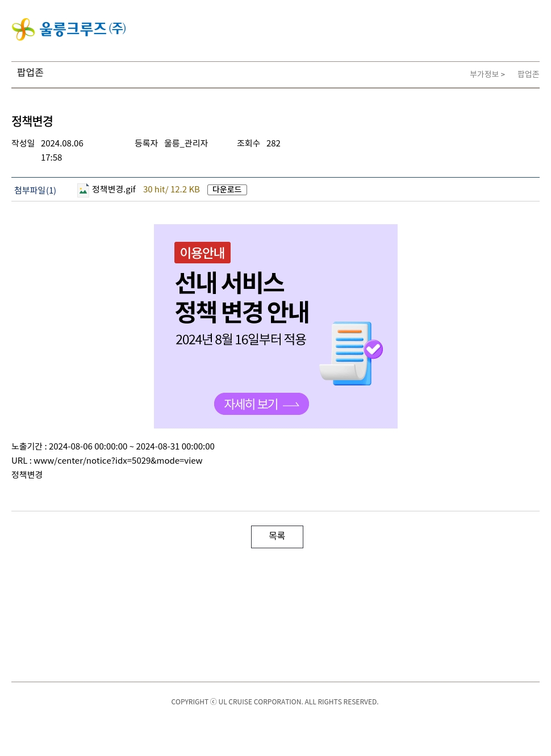Click the 정책변경.gif image file icon
The height and width of the screenshot is (756, 551).
pyautogui.click(x=83, y=190)
